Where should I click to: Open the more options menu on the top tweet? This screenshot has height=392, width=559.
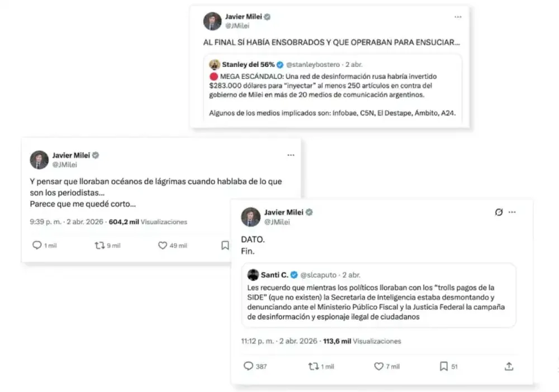point(458,17)
